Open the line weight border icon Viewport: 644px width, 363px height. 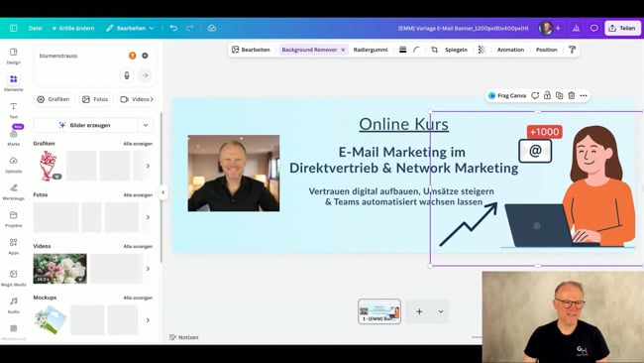point(402,50)
